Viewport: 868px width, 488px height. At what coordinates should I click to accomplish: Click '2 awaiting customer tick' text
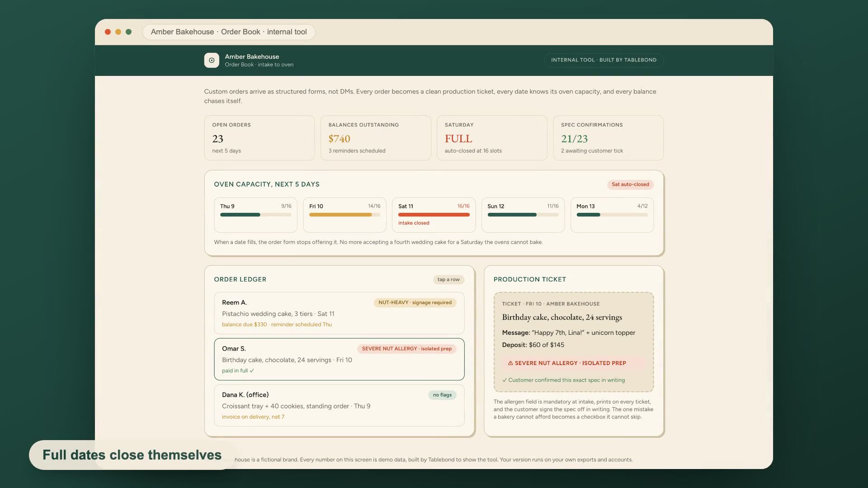coord(592,151)
